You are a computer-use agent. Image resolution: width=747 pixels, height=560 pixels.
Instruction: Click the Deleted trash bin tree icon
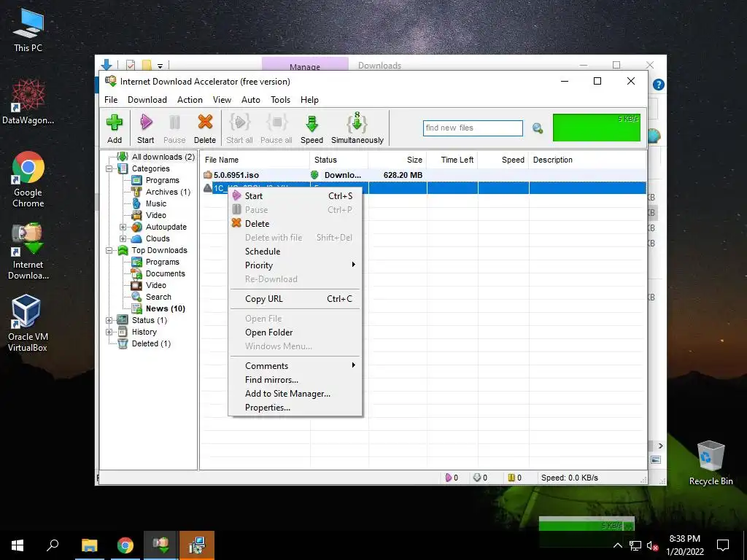click(x=123, y=343)
